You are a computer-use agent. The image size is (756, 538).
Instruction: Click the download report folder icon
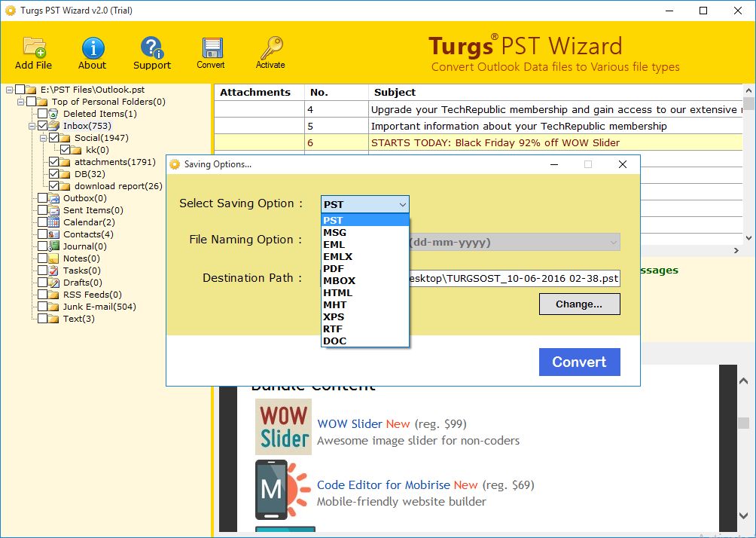pos(65,186)
